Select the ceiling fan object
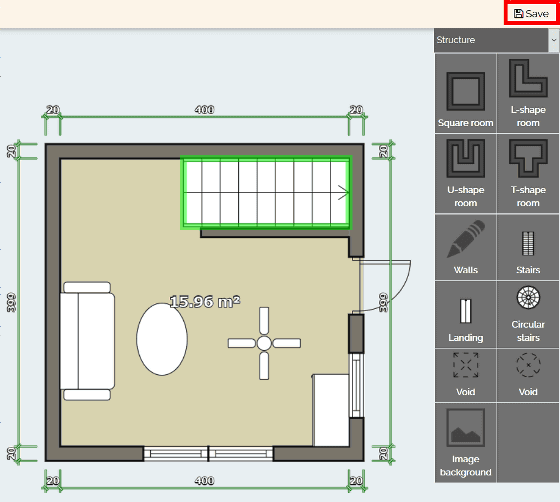560x502 pixels. 264,343
